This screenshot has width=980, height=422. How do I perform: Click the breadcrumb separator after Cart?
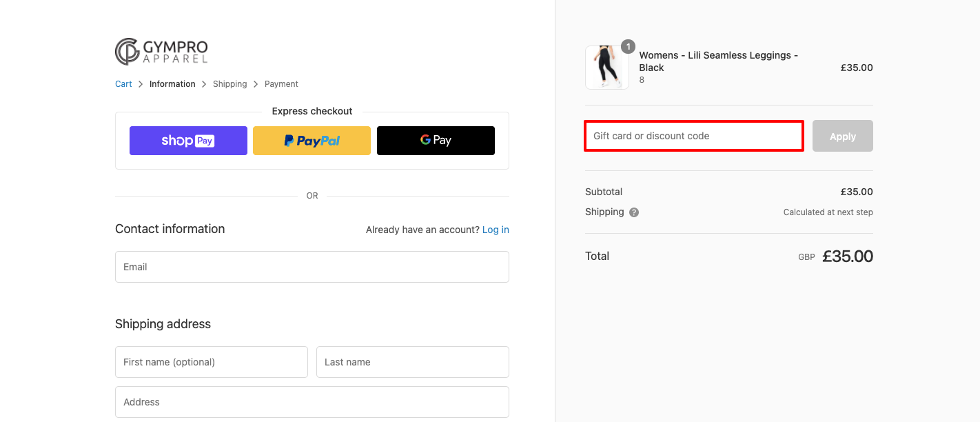point(140,83)
